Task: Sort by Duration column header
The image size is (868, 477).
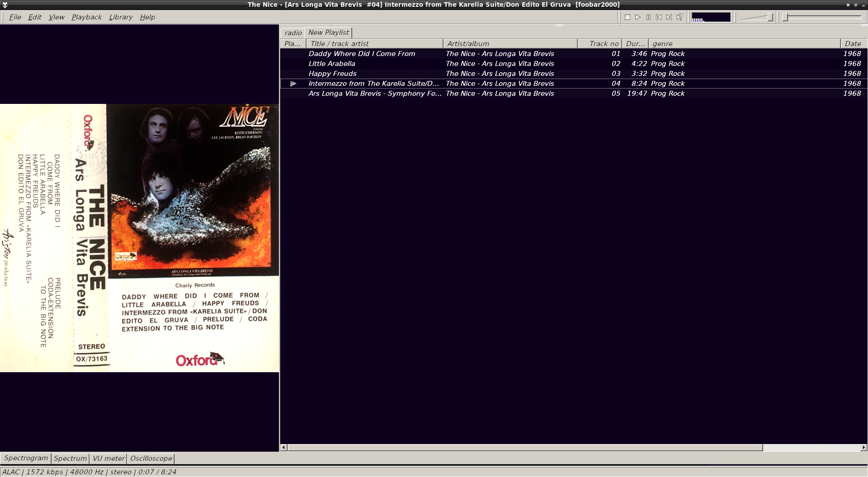Action: click(635, 44)
